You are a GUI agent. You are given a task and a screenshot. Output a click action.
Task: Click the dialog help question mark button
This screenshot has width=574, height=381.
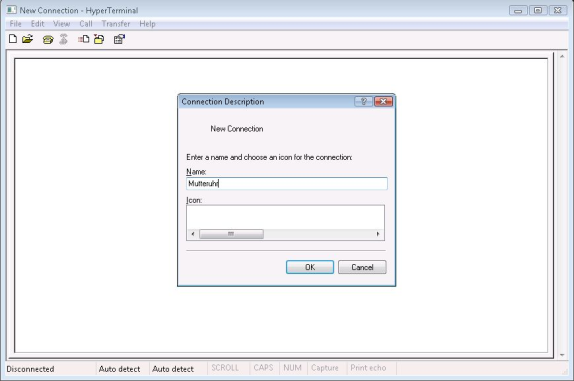[364, 101]
